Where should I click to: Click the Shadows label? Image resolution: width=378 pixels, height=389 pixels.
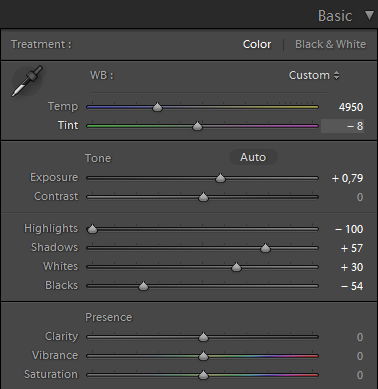coord(55,247)
